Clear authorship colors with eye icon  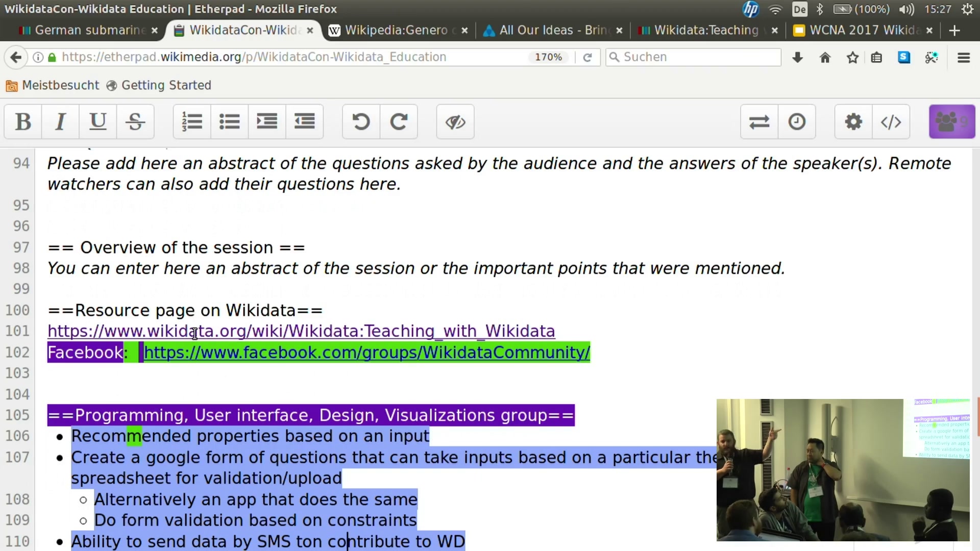(455, 122)
